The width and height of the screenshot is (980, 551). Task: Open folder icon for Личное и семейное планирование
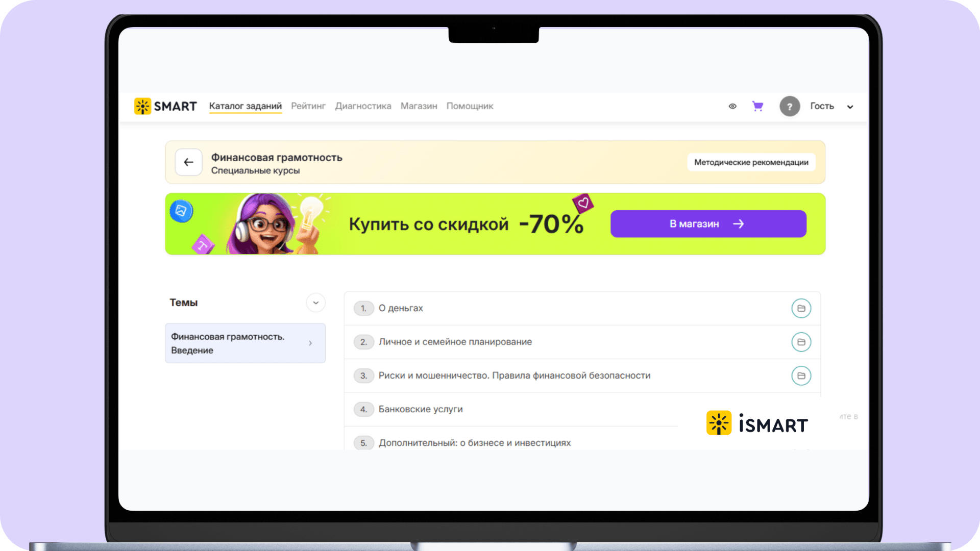tap(801, 342)
